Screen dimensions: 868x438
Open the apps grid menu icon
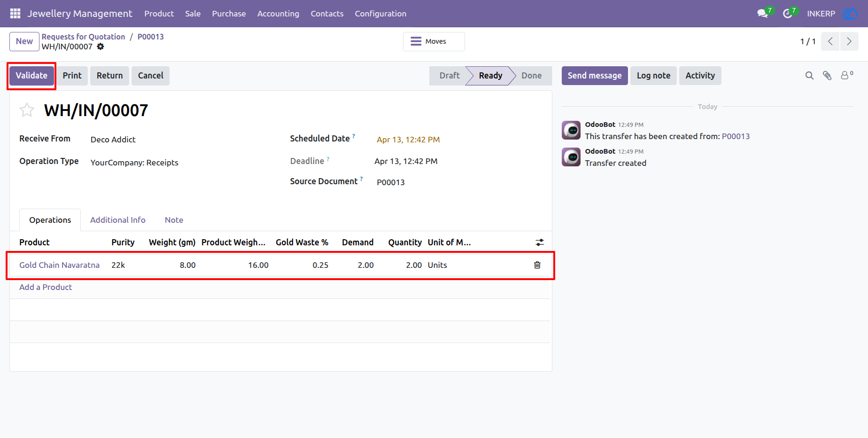click(x=15, y=14)
